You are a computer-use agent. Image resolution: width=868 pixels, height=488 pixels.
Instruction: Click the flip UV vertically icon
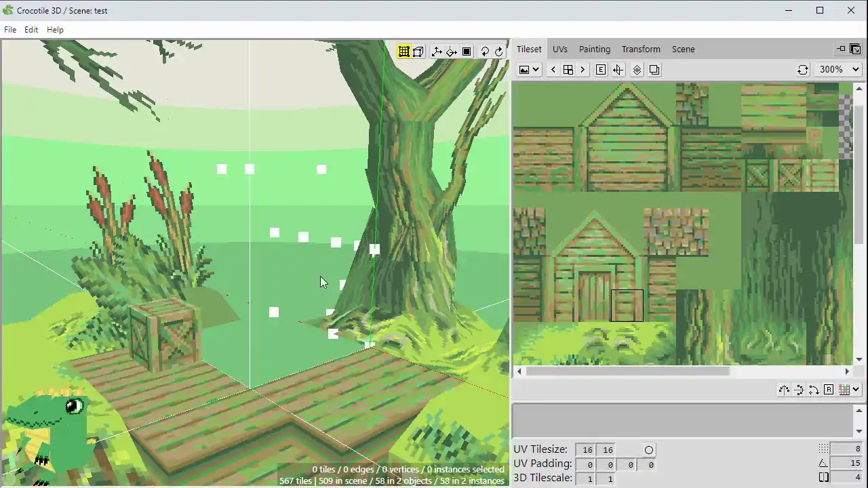pyautogui.click(x=799, y=390)
